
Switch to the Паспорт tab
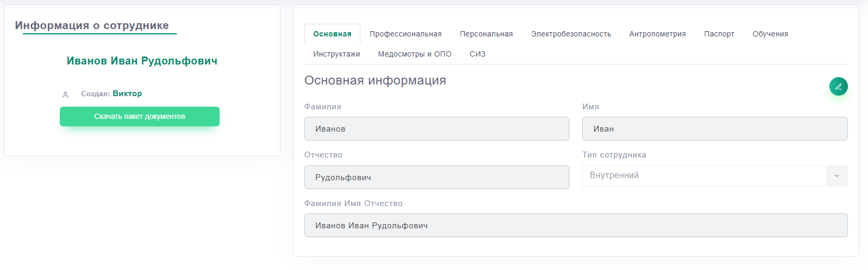719,34
